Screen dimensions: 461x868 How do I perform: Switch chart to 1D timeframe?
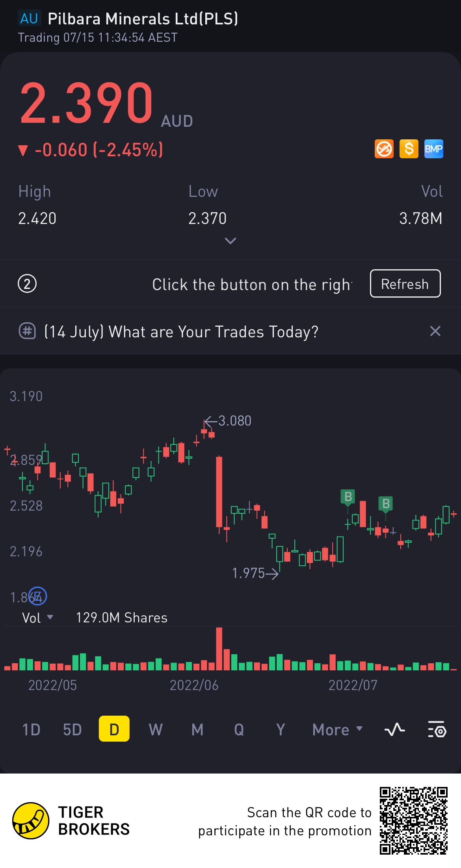click(31, 729)
